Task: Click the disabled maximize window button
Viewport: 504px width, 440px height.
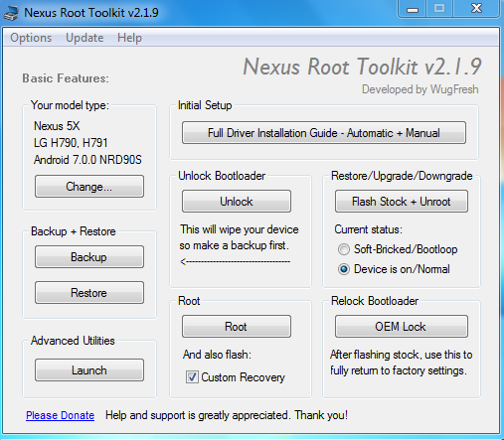Action: [439, 9]
